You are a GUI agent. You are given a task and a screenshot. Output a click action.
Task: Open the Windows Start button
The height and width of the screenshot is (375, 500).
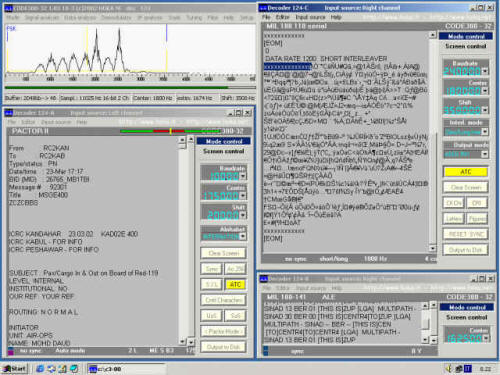[14, 369]
